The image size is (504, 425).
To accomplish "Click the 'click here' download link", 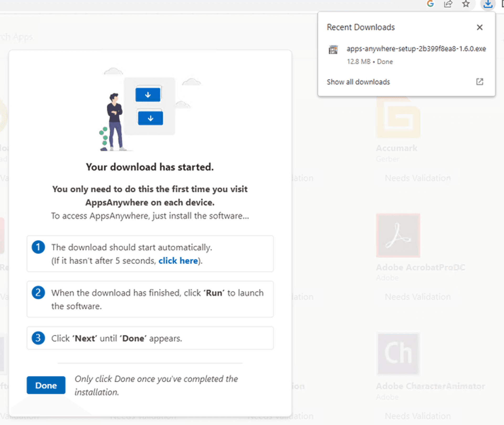I will 178,261.
